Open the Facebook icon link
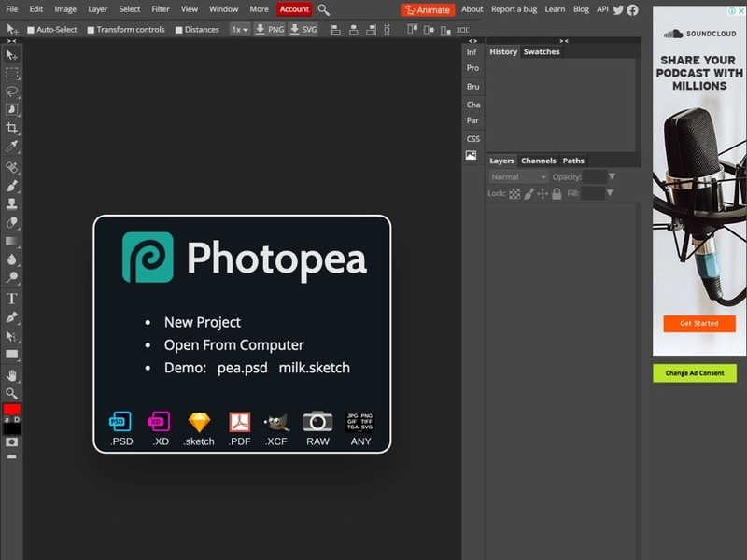 [633, 9]
